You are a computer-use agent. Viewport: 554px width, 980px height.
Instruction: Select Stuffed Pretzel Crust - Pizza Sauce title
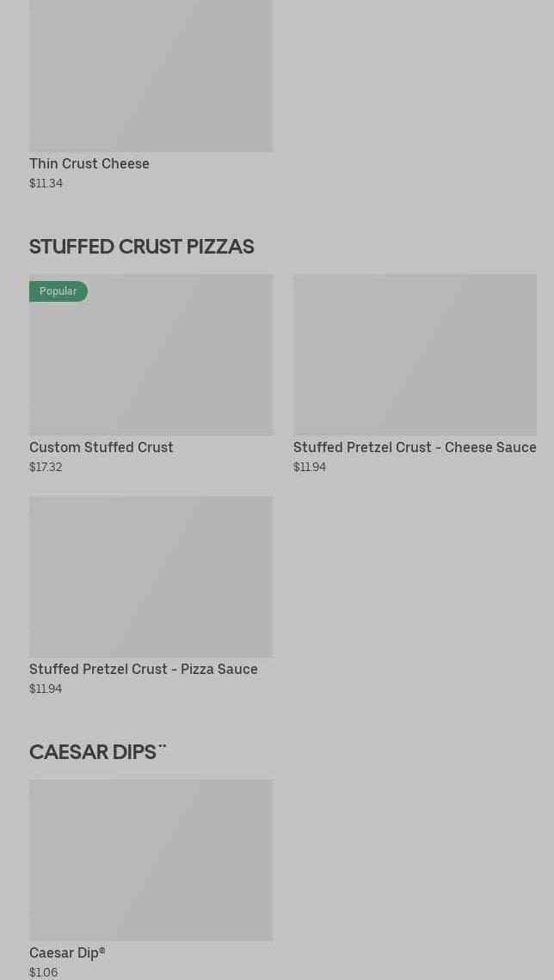[144, 669]
